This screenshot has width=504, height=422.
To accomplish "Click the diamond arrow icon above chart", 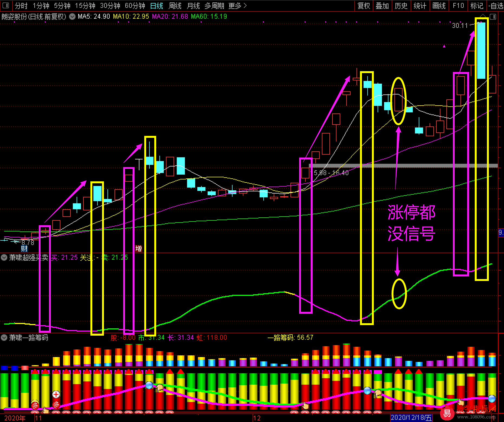I will click(483, 16).
